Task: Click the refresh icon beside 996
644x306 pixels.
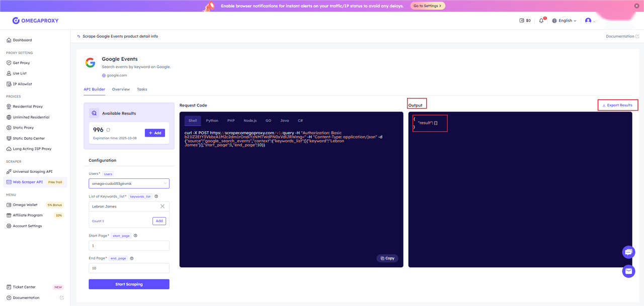Action: point(108,130)
